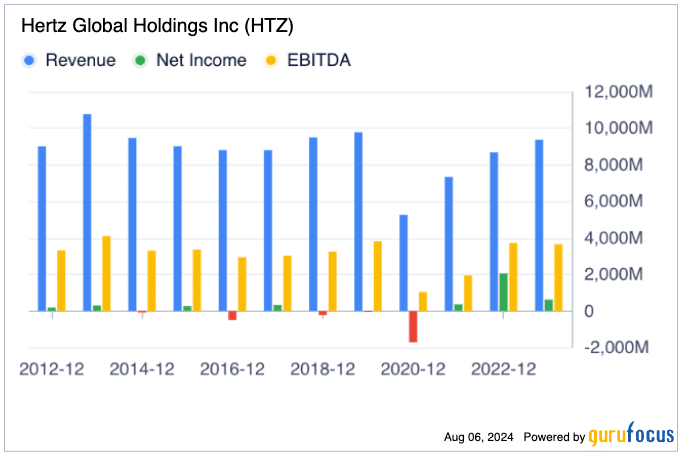This screenshot has width=682, height=455.
Task: Click the 2022-12 green net income bar
Action: point(504,292)
